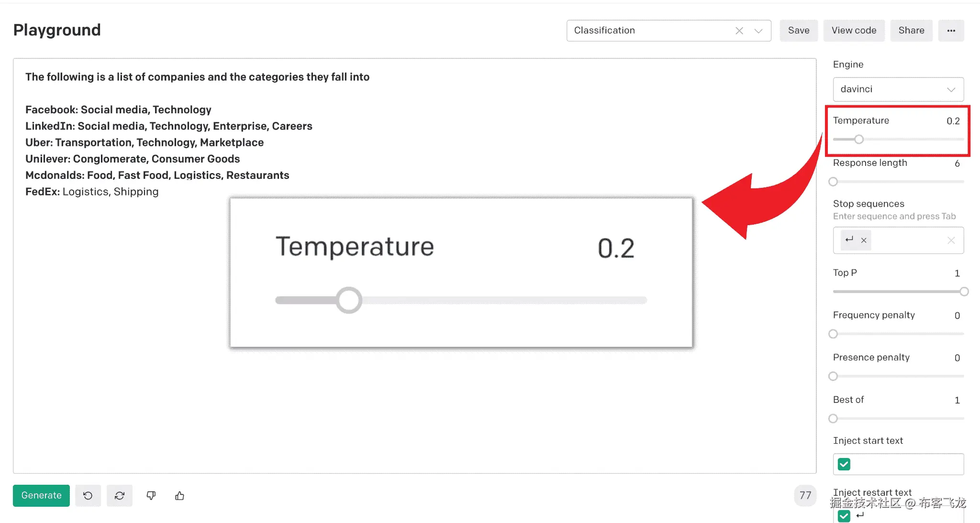This screenshot has height=523, width=980.
Task: Remove the newline stop sequence tag
Action: (x=864, y=240)
